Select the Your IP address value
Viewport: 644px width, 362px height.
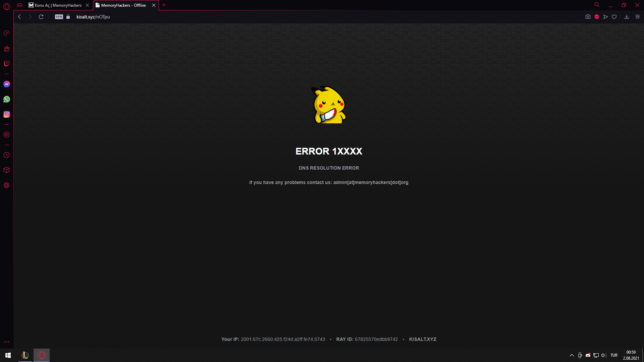pos(283,339)
